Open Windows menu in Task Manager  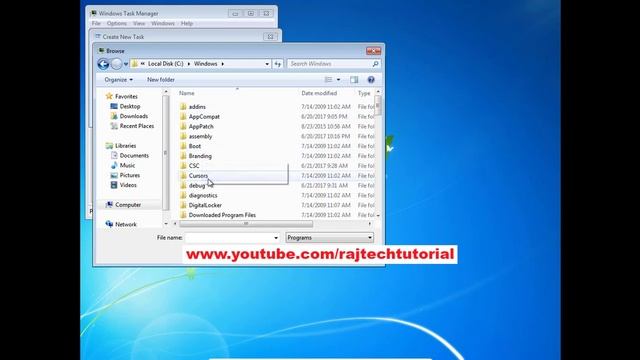tap(163, 23)
